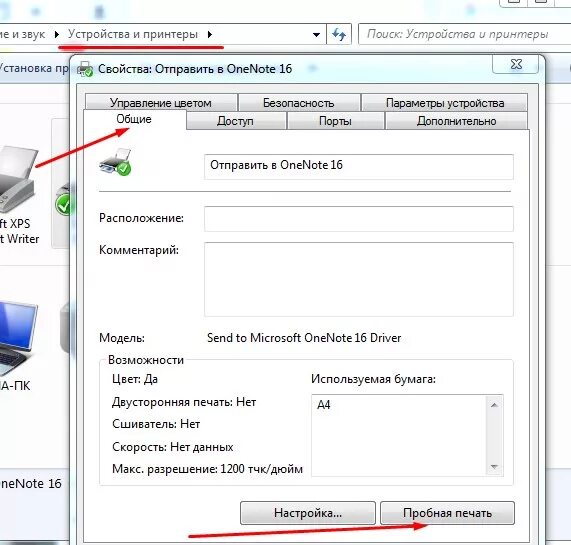
Task: Switch to the Безопасность tab
Action: pos(299,103)
